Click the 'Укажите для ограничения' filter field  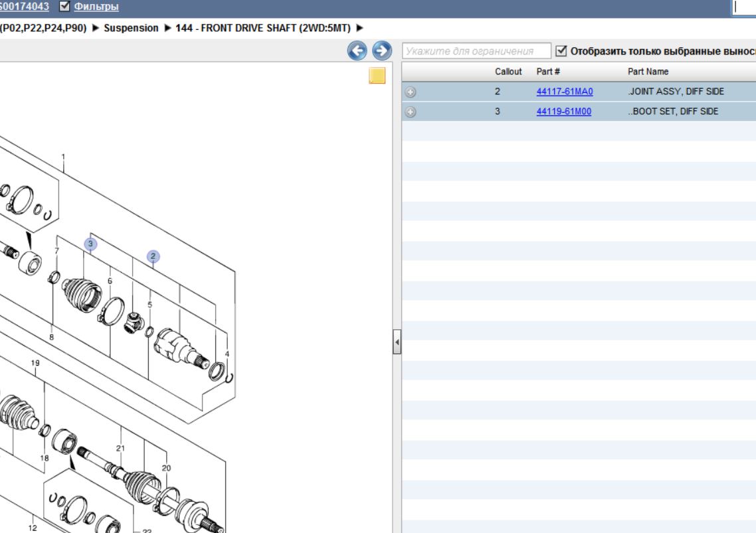click(476, 50)
